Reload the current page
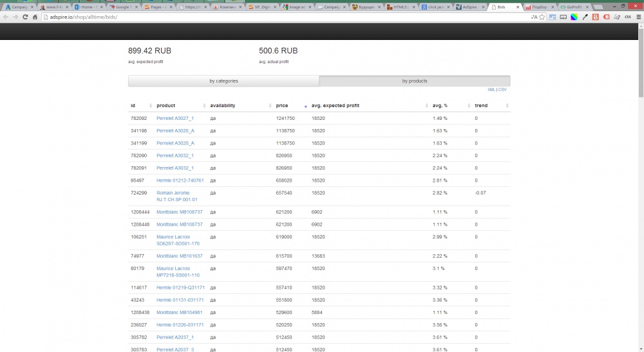The image size is (644, 352). [x=25, y=17]
